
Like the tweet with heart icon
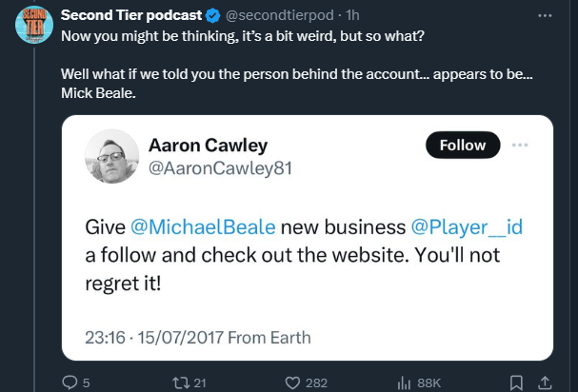(x=292, y=382)
